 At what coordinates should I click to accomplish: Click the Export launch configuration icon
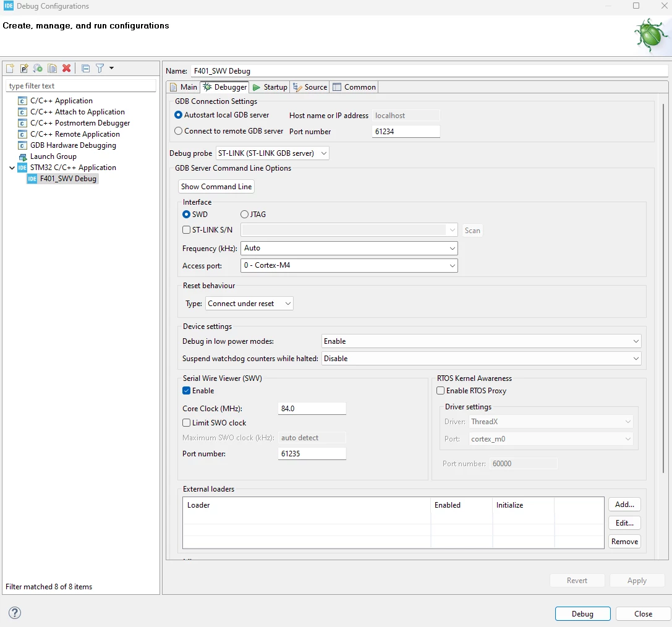(x=38, y=68)
